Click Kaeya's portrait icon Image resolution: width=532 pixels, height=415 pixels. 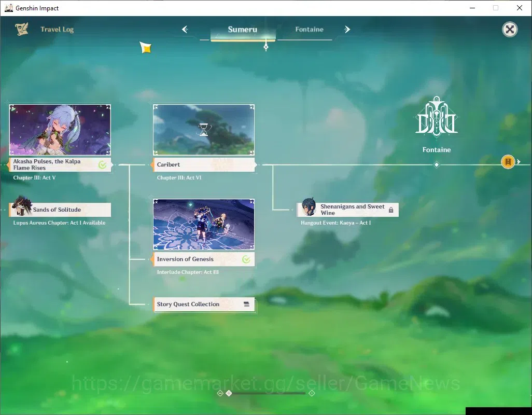click(x=309, y=207)
